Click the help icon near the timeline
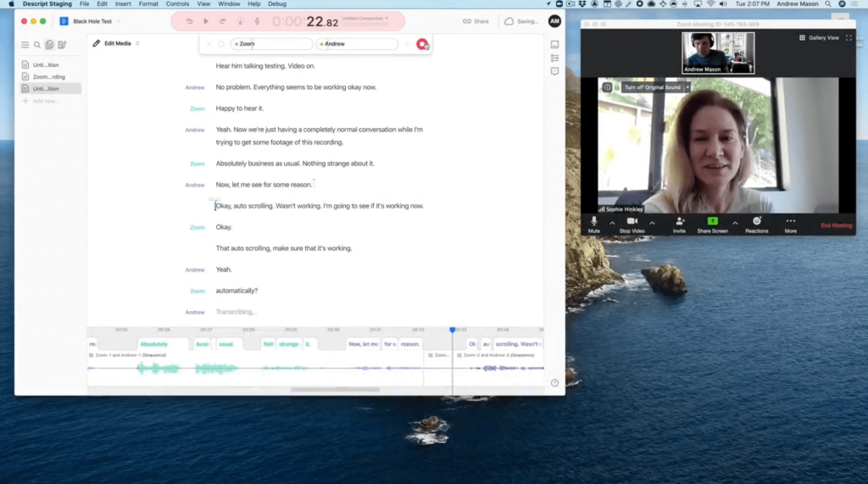The height and width of the screenshot is (484, 868). point(554,383)
